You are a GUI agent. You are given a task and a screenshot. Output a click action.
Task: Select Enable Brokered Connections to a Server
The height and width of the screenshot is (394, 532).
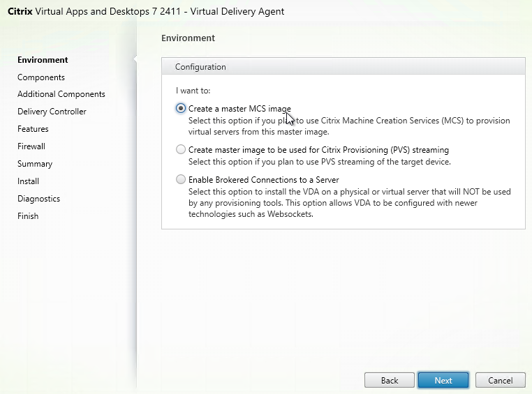(x=181, y=179)
